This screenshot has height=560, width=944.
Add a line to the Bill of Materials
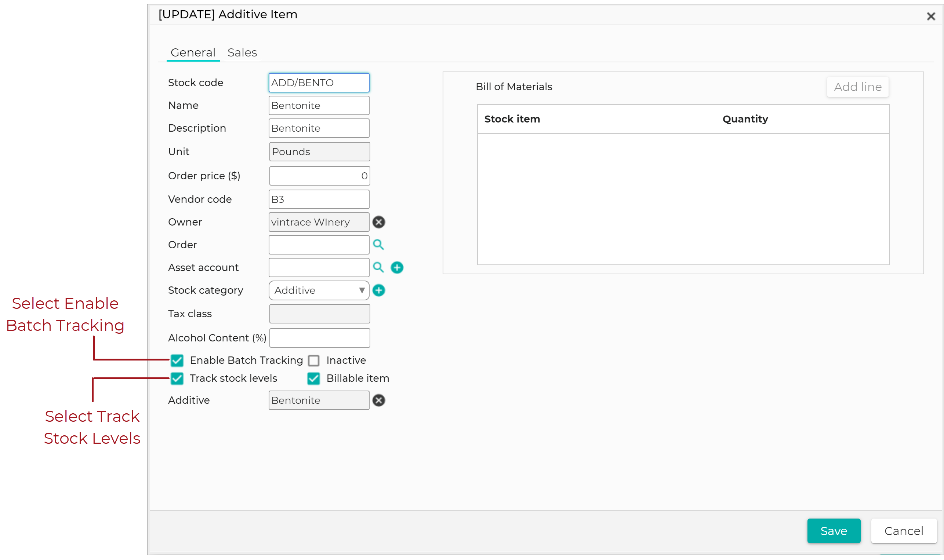pos(857,87)
